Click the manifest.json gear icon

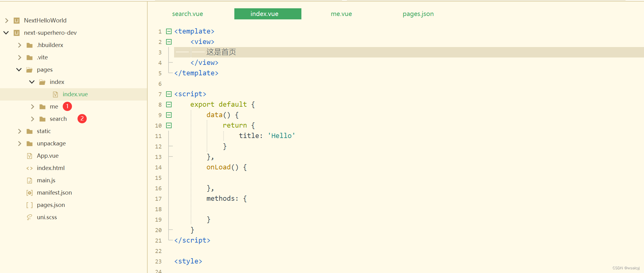(30, 193)
